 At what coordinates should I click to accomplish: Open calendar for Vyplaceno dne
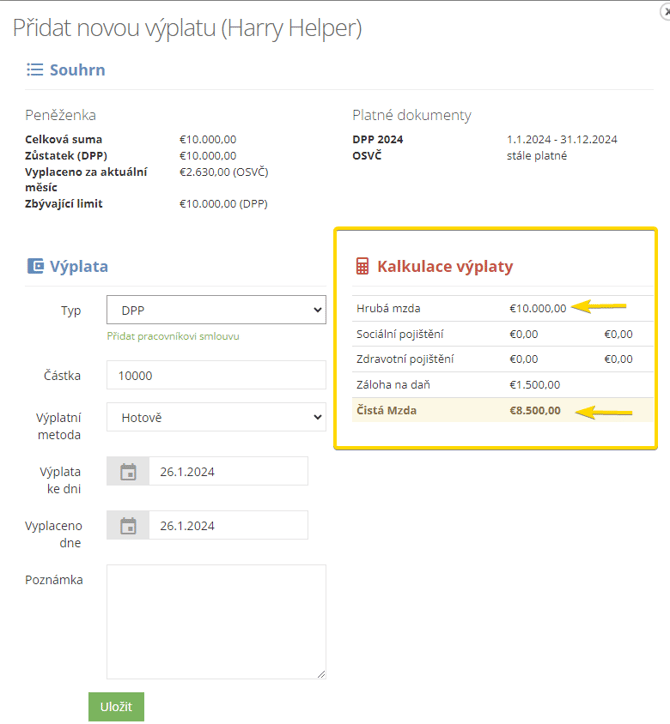click(x=128, y=526)
